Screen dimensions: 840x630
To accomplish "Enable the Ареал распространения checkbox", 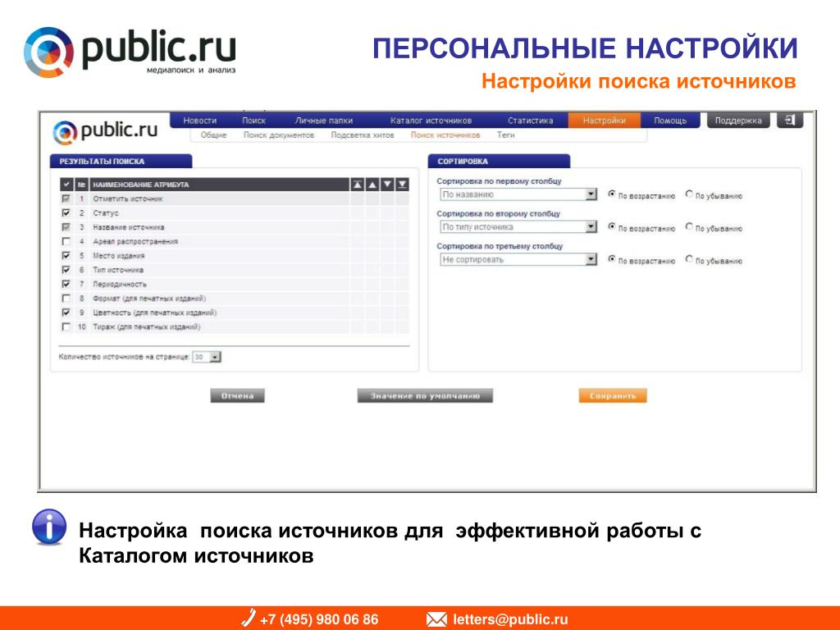I will 66,241.
